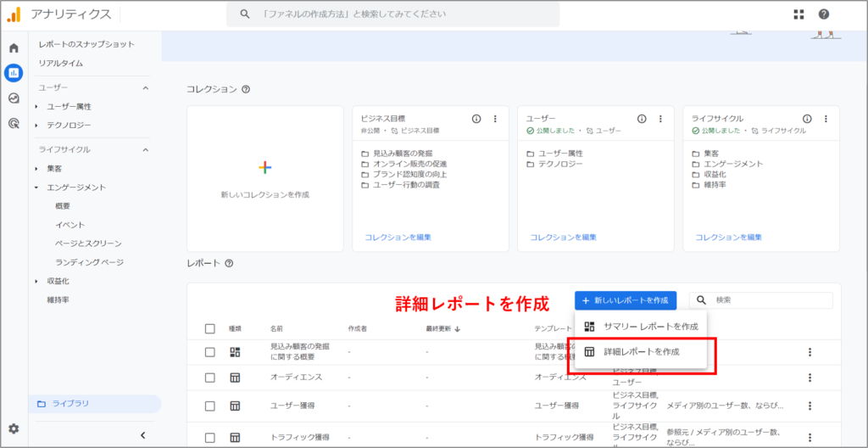Click the type icon in オーディエンス row

click(236, 378)
